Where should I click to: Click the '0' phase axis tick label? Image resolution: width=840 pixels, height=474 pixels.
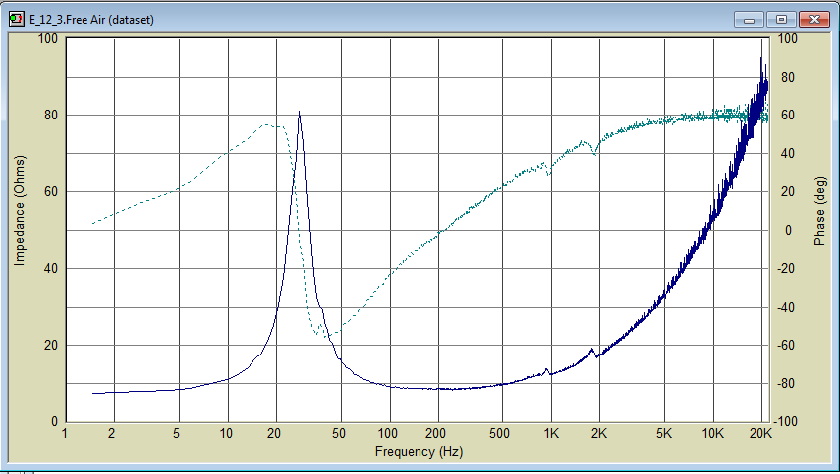point(788,230)
